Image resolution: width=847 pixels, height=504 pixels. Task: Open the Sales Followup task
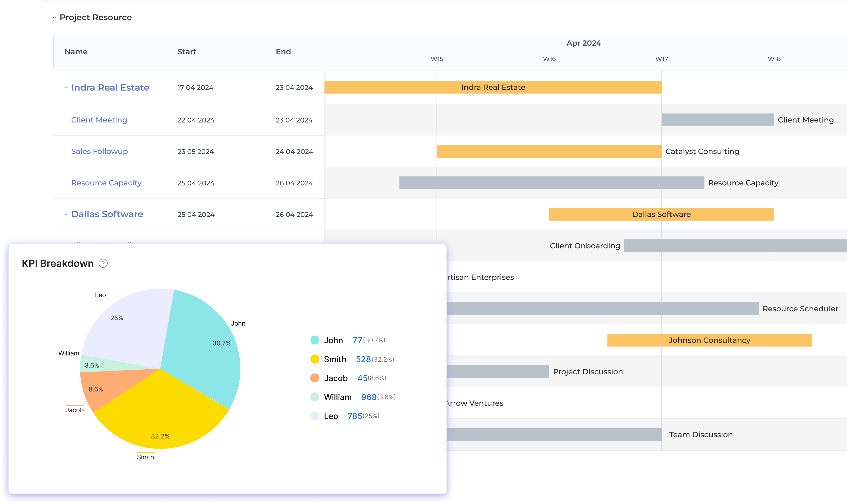[x=99, y=151]
